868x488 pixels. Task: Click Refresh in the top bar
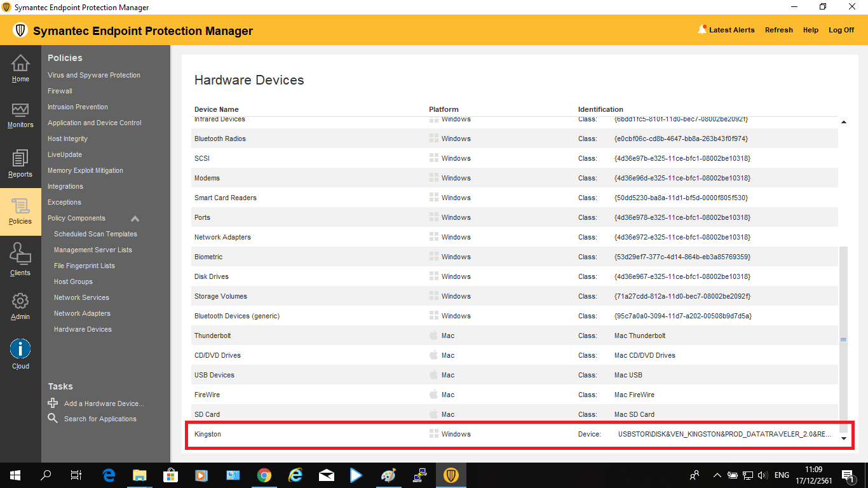(778, 30)
